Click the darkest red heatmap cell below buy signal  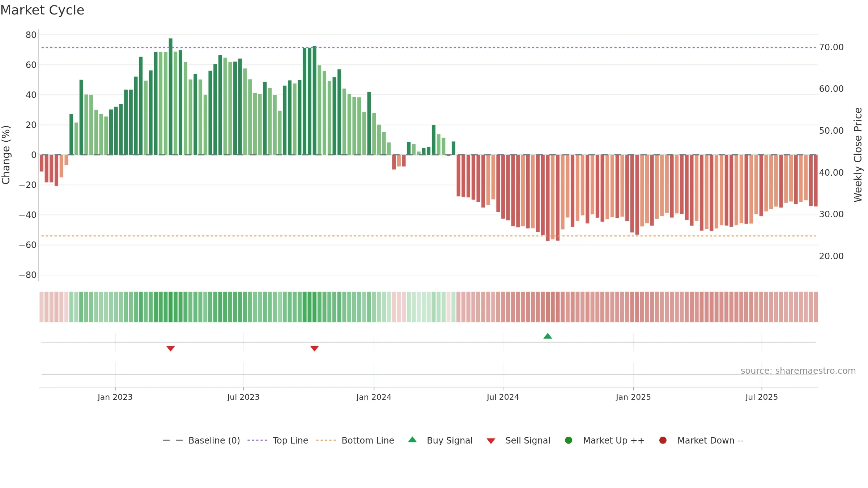(x=548, y=307)
